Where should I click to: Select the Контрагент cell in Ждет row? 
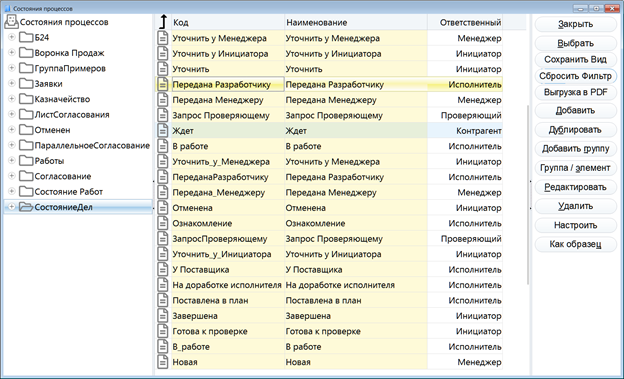point(465,131)
